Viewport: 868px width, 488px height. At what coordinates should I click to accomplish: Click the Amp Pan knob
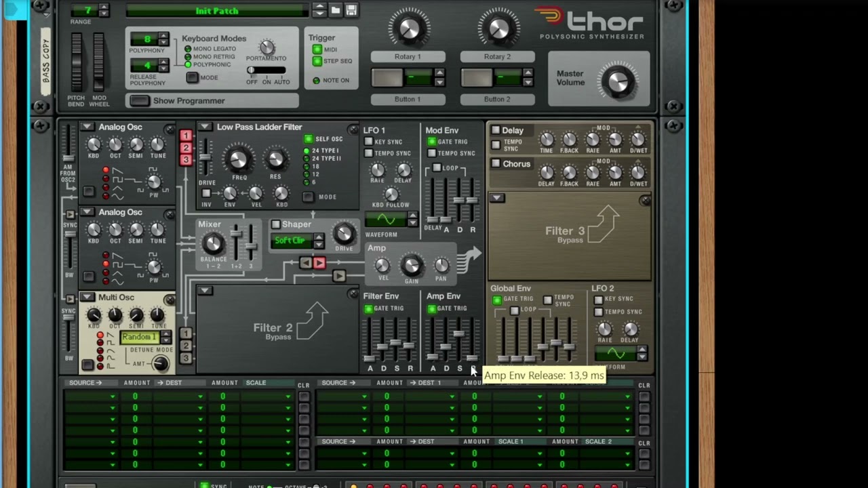[441, 266]
